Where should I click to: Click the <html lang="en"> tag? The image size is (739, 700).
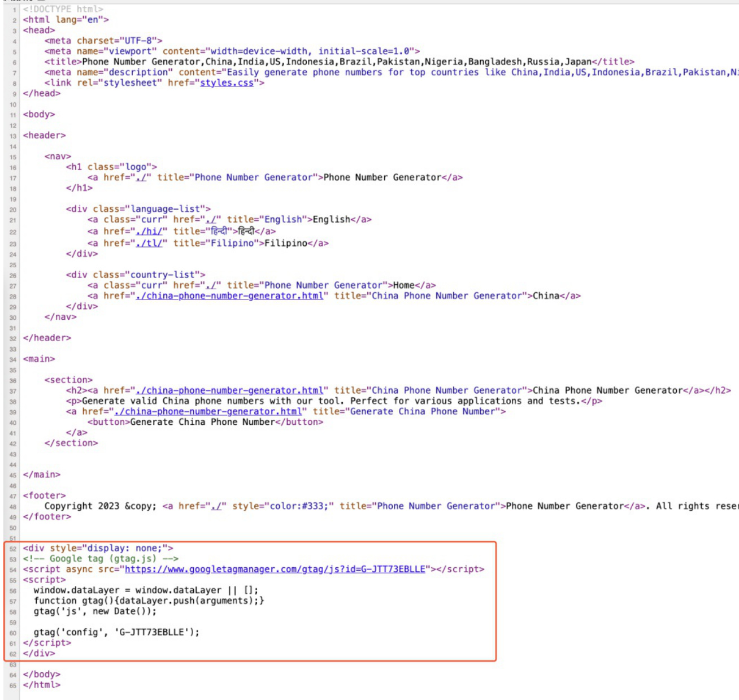click(x=66, y=20)
